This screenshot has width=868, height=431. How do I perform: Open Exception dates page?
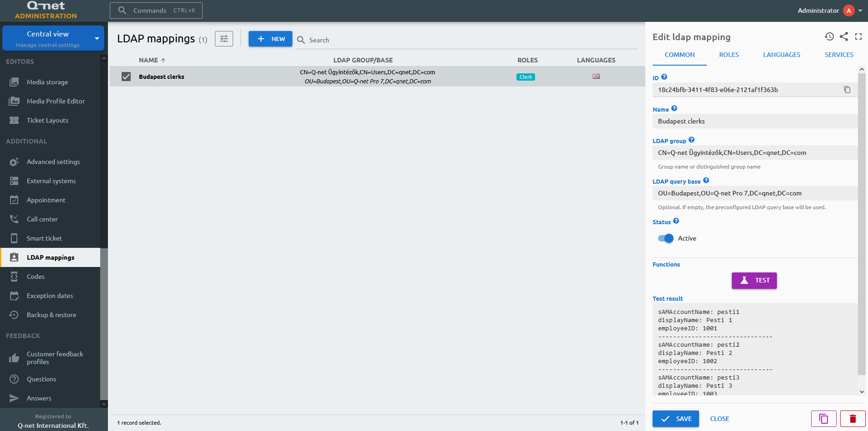50,296
